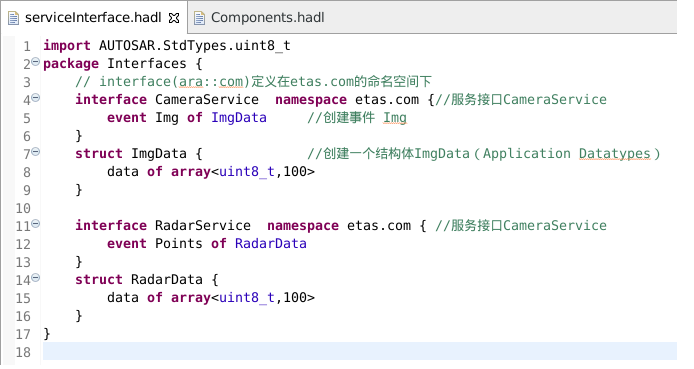Click the package keyword on line 2

pyautogui.click(x=71, y=64)
